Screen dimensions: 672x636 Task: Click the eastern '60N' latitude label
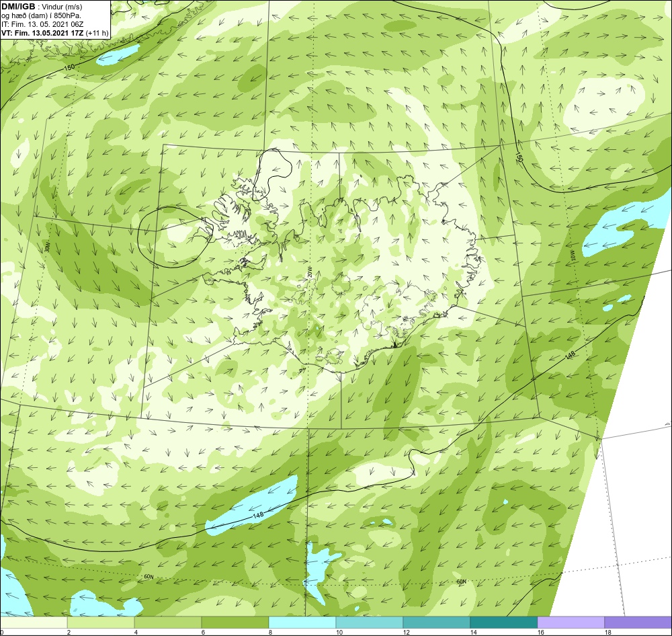(461, 582)
